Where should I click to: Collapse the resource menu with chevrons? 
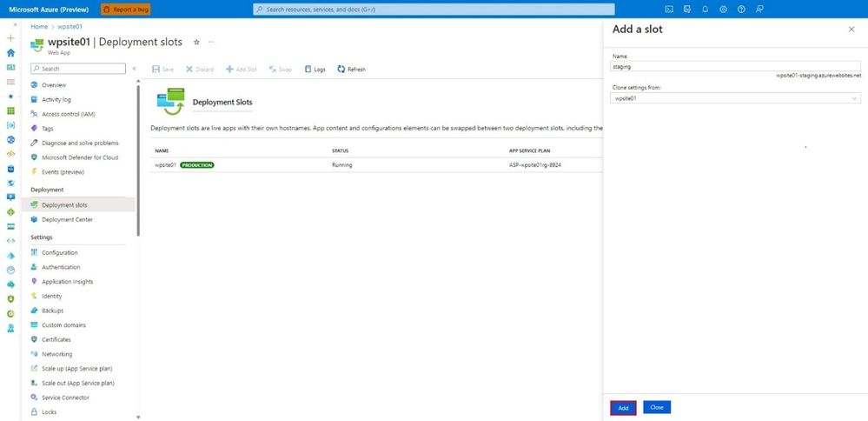(134, 69)
